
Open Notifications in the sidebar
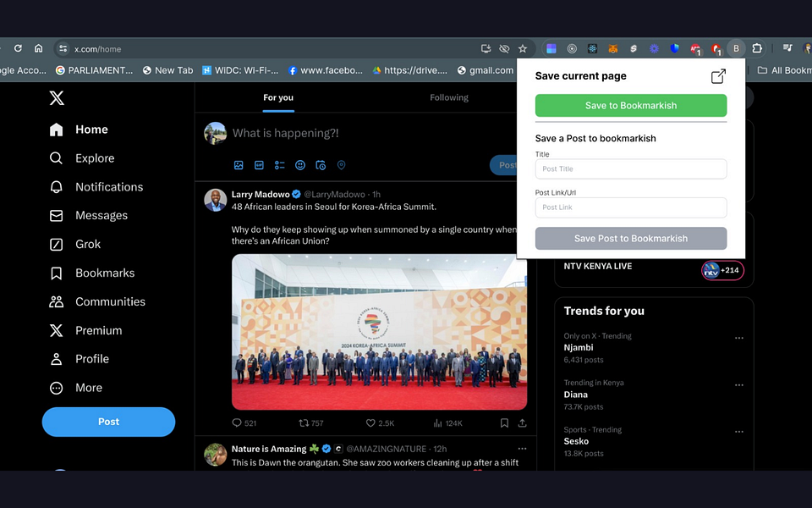click(x=96, y=187)
